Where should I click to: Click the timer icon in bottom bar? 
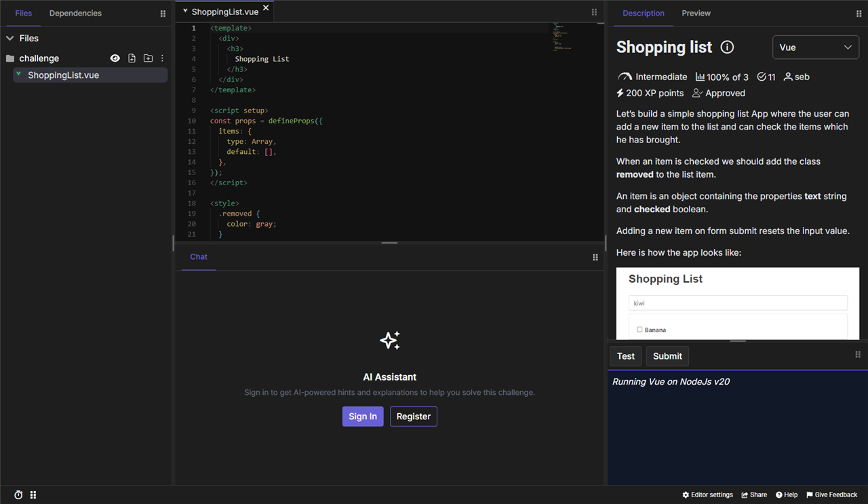tap(18, 495)
